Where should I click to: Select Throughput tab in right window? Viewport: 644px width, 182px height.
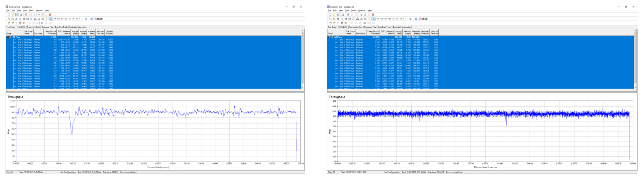point(343,27)
